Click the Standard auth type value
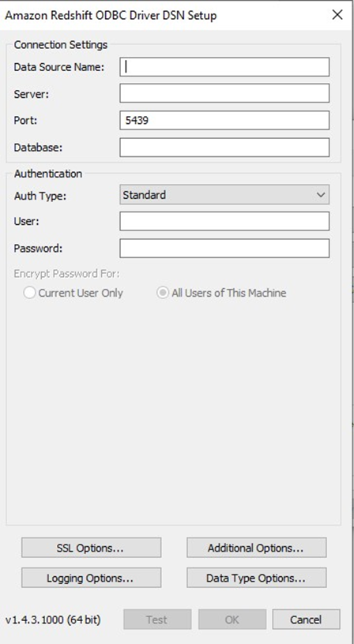This screenshot has height=644, width=354. 145,195
